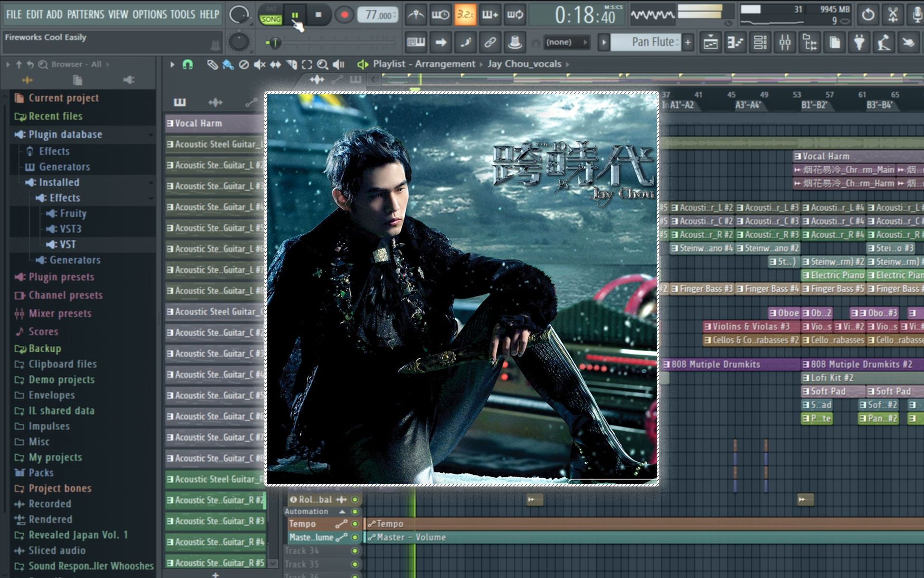Toggle SONG mode switch
Image resolution: width=924 pixels, height=578 pixels.
271,19
